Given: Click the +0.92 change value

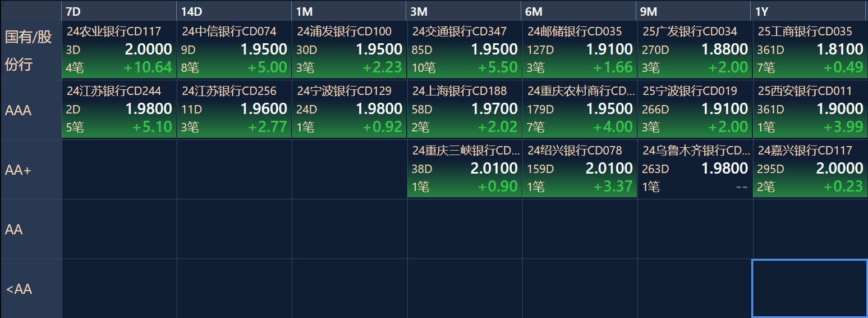Looking at the screenshot, I should (382, 127).
